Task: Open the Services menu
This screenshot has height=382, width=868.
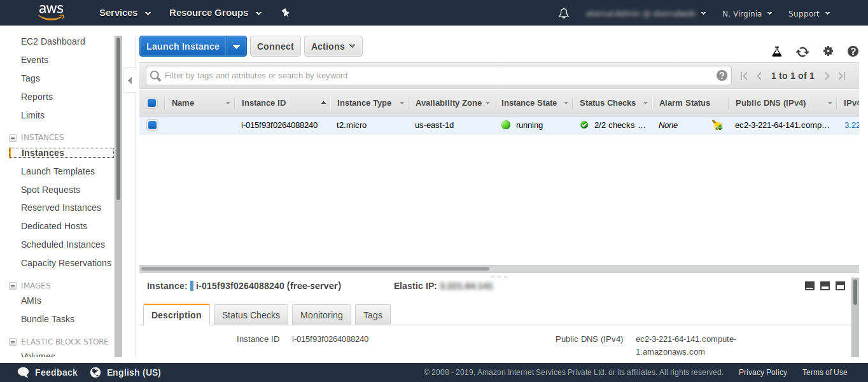Action: coord(125,13)
